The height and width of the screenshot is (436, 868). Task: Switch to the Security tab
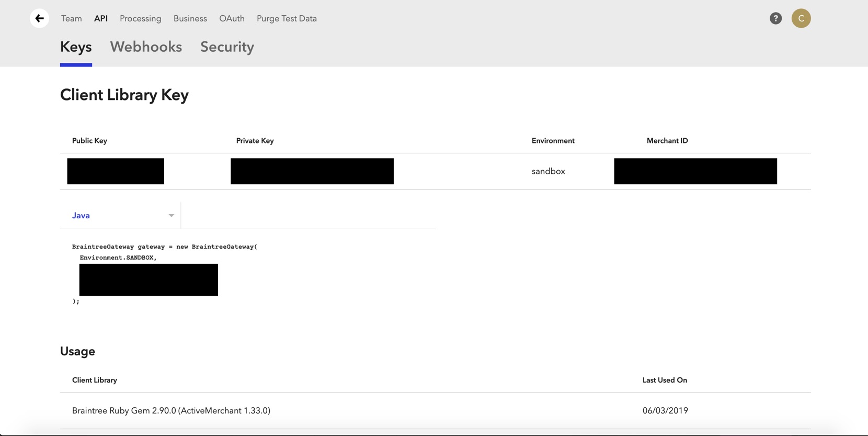tap(227, 47)
